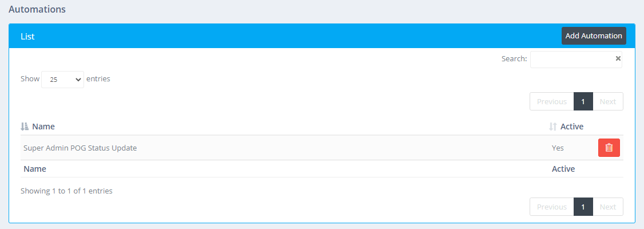This screenshot has height=229, width=644.
Task: Go to Next page in top pagination
Action: click(607, 101)
